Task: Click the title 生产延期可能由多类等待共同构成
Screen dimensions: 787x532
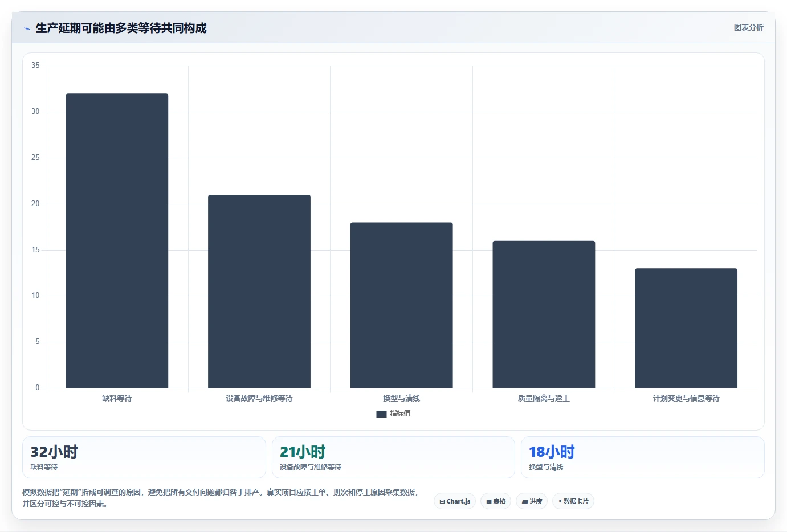Action: (x=121, y=28)
